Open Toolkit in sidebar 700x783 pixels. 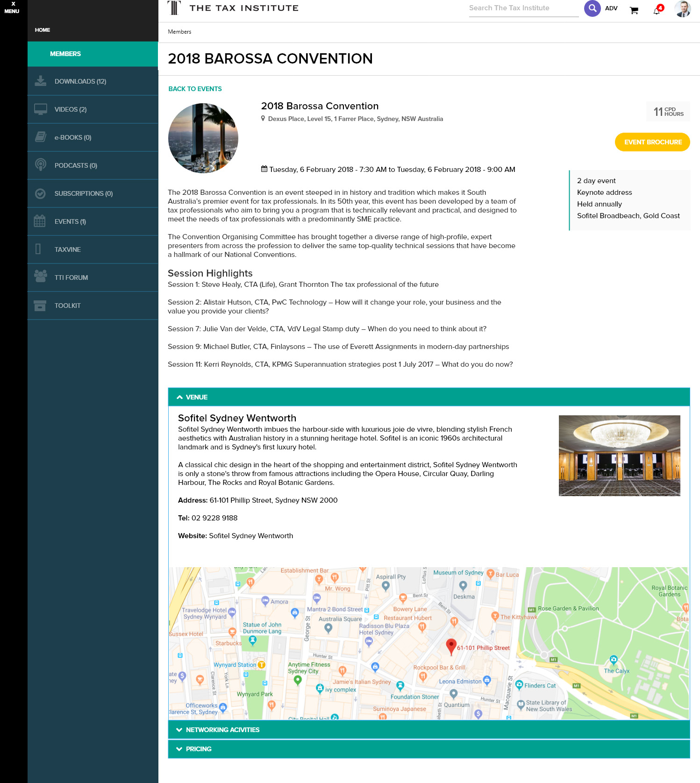[93, 306]
